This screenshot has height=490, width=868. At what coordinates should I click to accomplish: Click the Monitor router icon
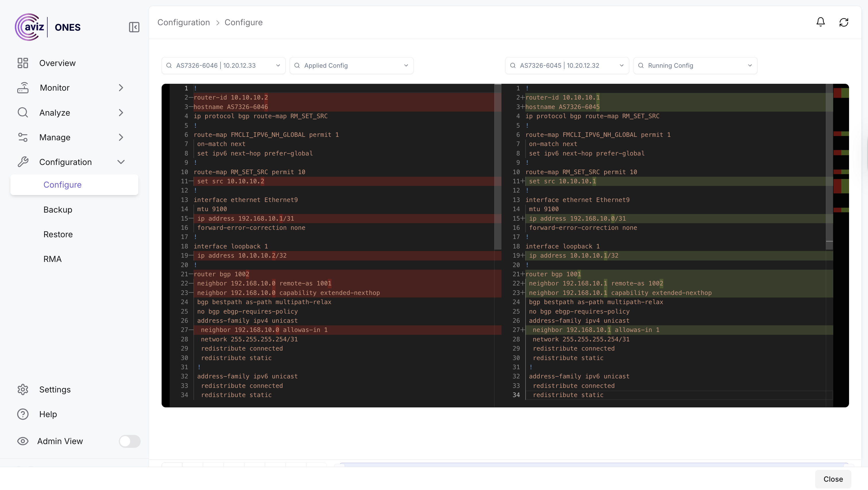(23, 87)
